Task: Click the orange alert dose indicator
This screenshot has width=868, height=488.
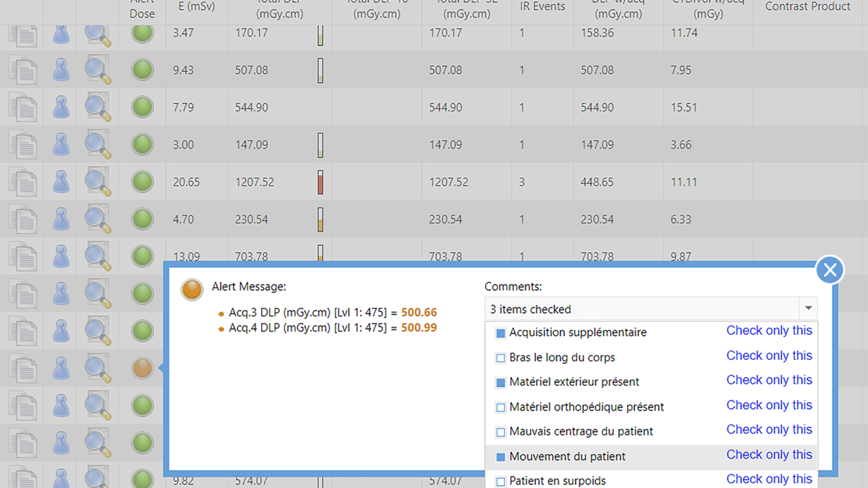Action: pyautogui.click(x=142, y=368)
